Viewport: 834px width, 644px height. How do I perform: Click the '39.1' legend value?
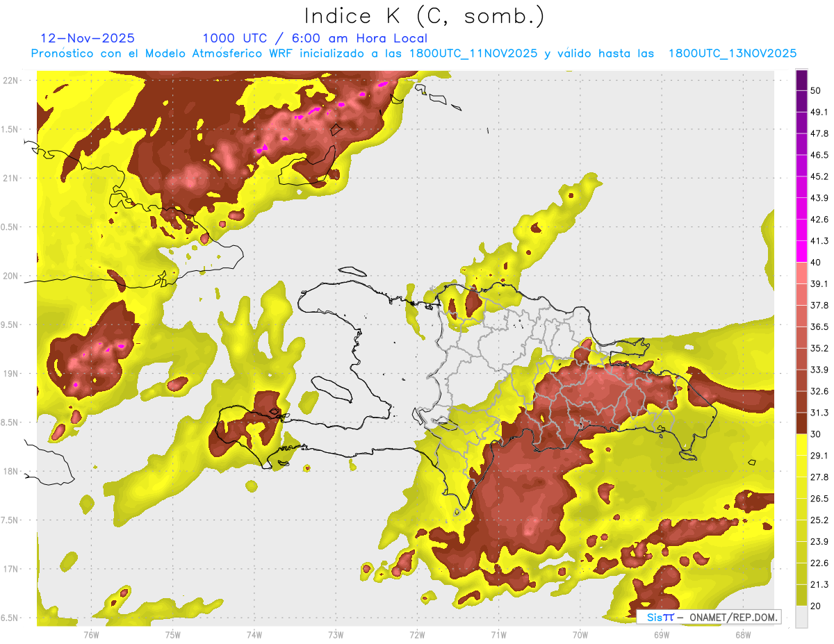tap(819, 283)
